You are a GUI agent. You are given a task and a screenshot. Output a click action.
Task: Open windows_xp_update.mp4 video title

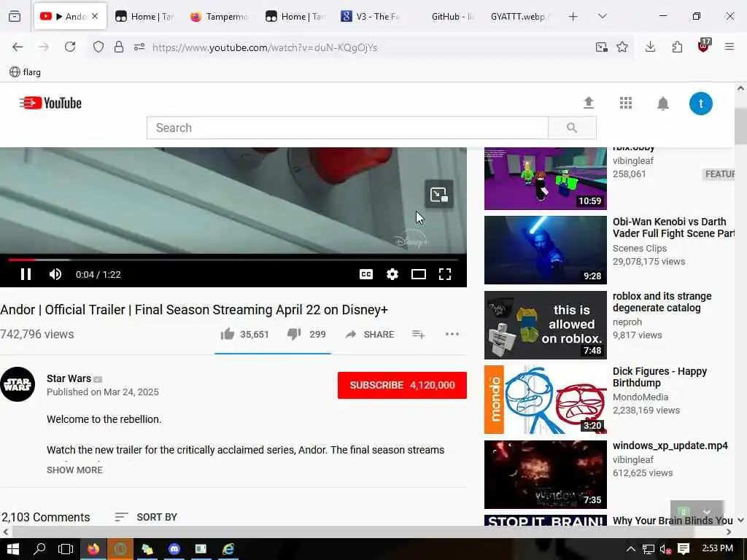click(x=670, y=446)
